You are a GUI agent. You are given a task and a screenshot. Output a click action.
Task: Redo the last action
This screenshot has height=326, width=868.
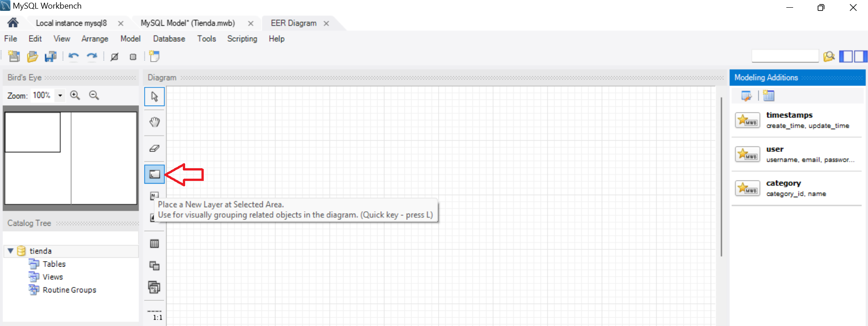click(x=92, y=56)
